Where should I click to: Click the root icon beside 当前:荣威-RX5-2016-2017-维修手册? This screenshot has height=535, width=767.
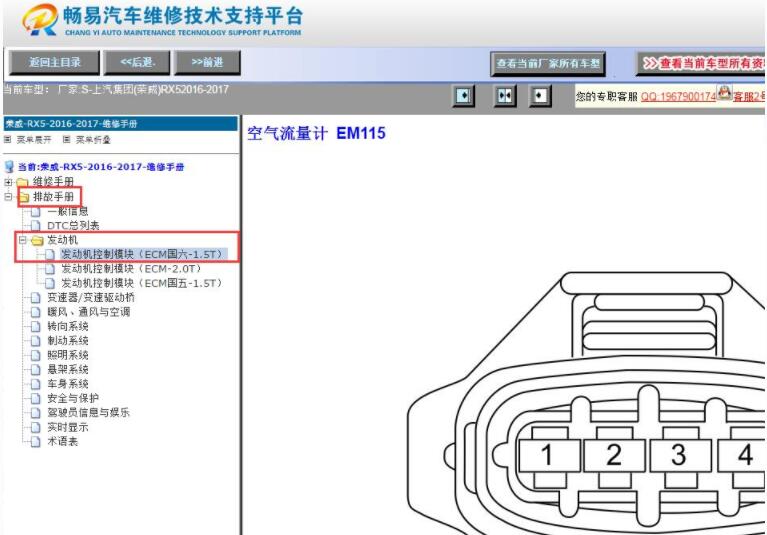pos(9,167)
